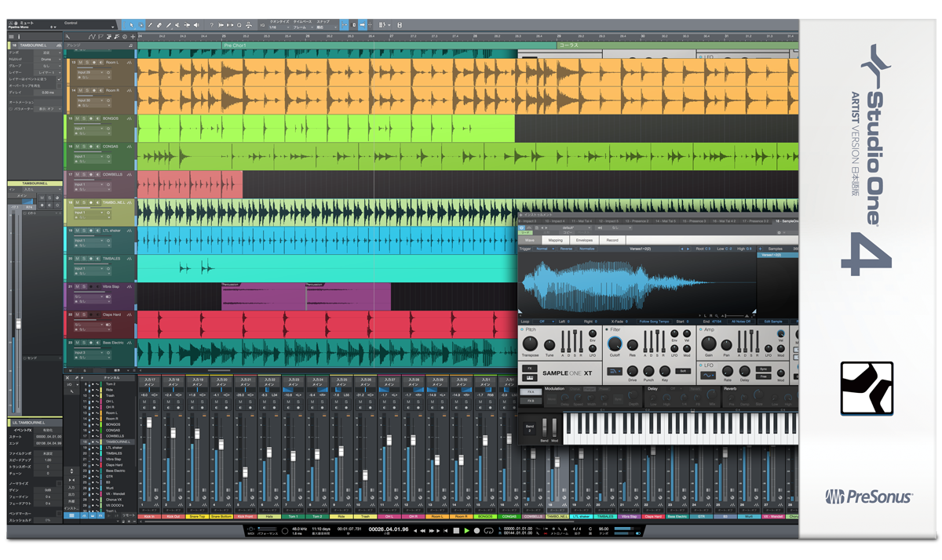
Task: Open the mixer I/O dropdown
Action: pyautogui.click(x=71, y=384)
